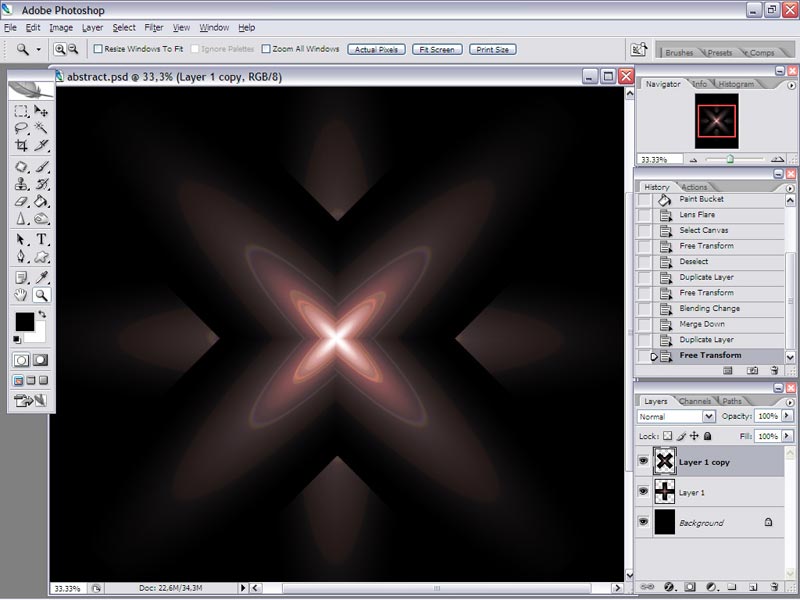Click the Fit Screen button
This screenshot has width=800, height=600.
pyautogui.click(x=437, y=49)
